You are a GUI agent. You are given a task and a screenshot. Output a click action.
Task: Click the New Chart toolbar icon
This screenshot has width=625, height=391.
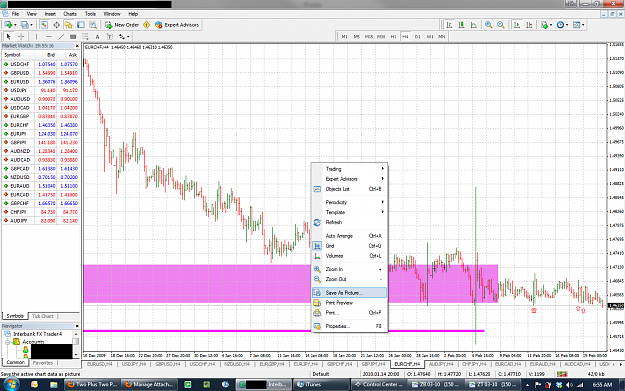(x=9, y=25)
